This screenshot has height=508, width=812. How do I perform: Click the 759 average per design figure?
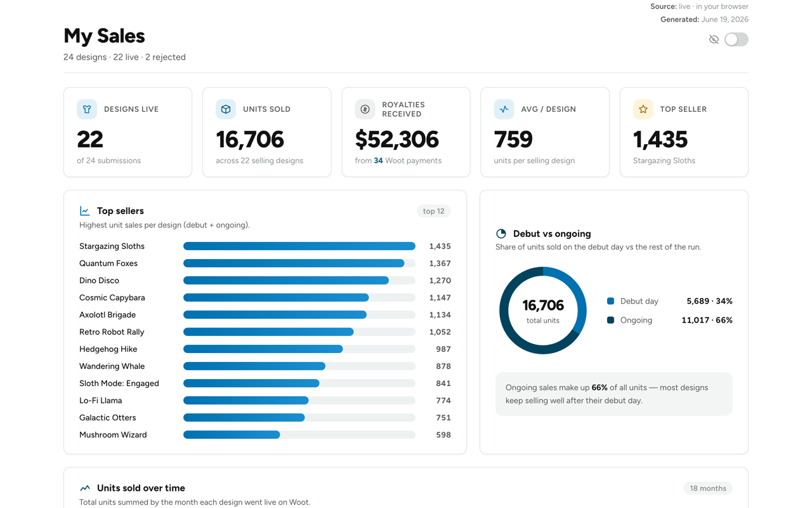[513, 139]
